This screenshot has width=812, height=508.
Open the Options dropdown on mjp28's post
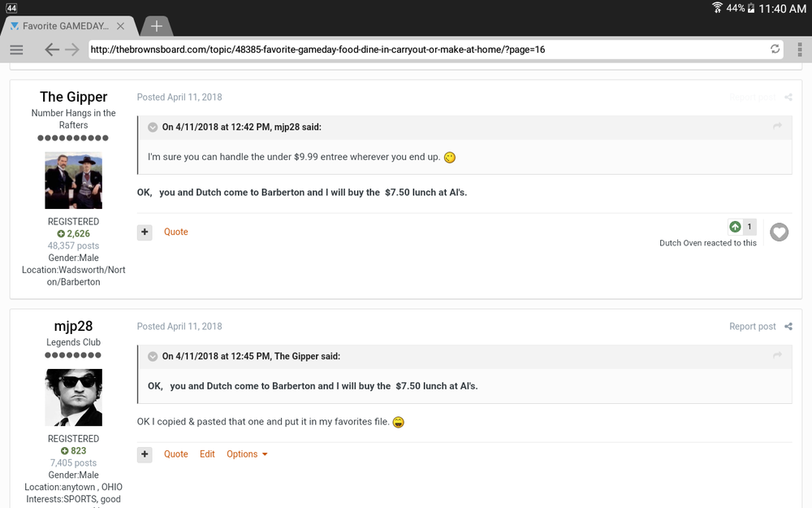(247, 454)
